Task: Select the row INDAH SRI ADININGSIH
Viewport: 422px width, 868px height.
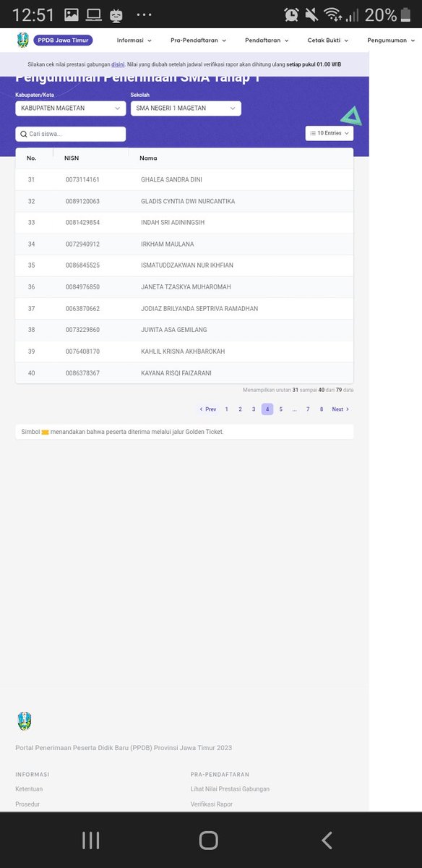Action: click(184, 223)
